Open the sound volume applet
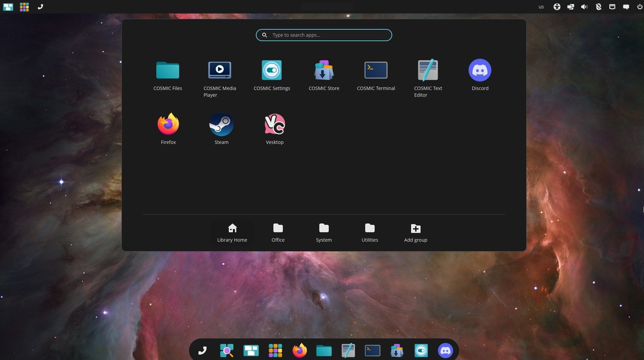Viewport: 644px width, 360px height. (x=584, y=7)
